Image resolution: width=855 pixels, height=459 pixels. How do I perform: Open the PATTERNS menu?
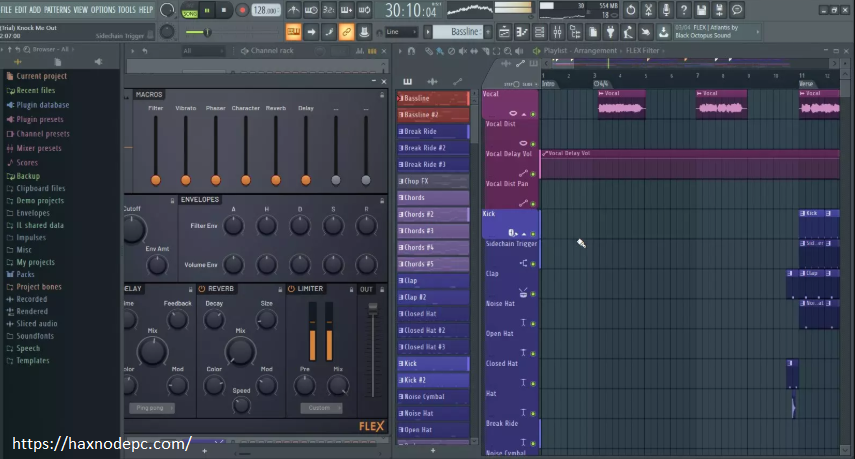pos(57,10)
